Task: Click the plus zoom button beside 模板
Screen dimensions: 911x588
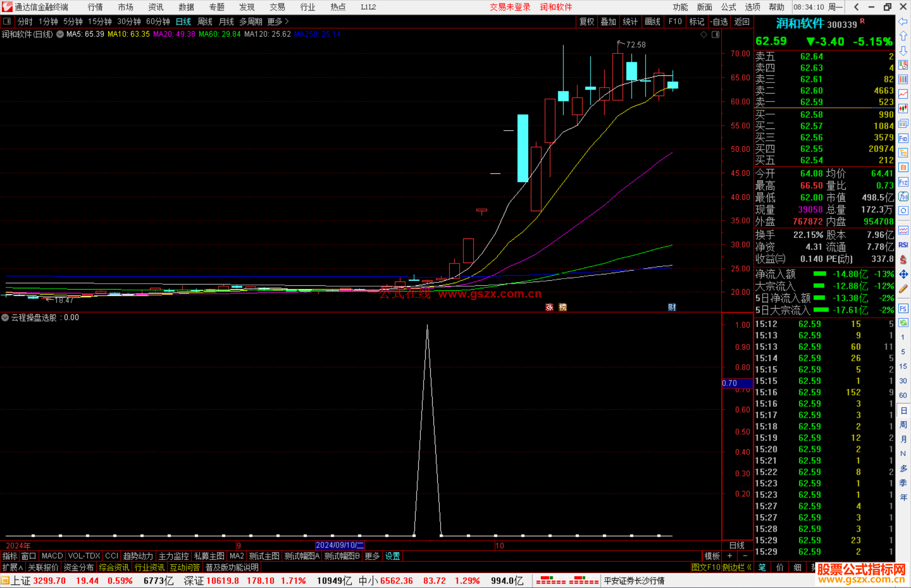Action: (x=730, y=556)
